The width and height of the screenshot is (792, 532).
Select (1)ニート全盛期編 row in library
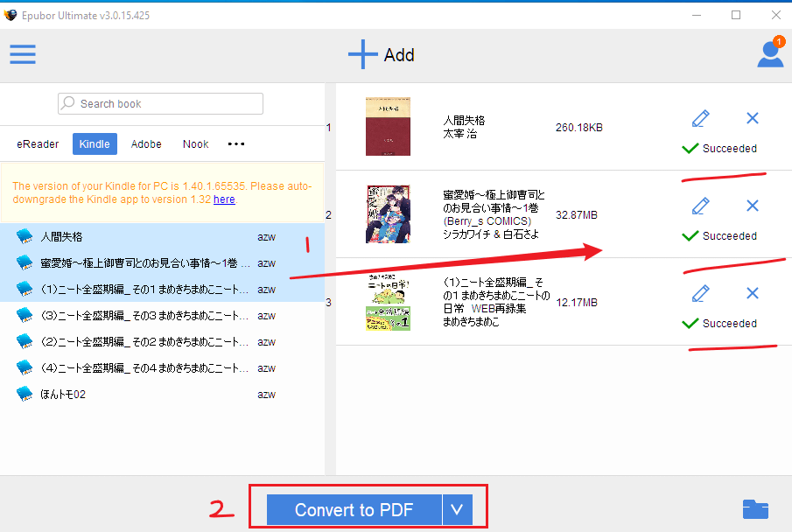tap(162, 289)
